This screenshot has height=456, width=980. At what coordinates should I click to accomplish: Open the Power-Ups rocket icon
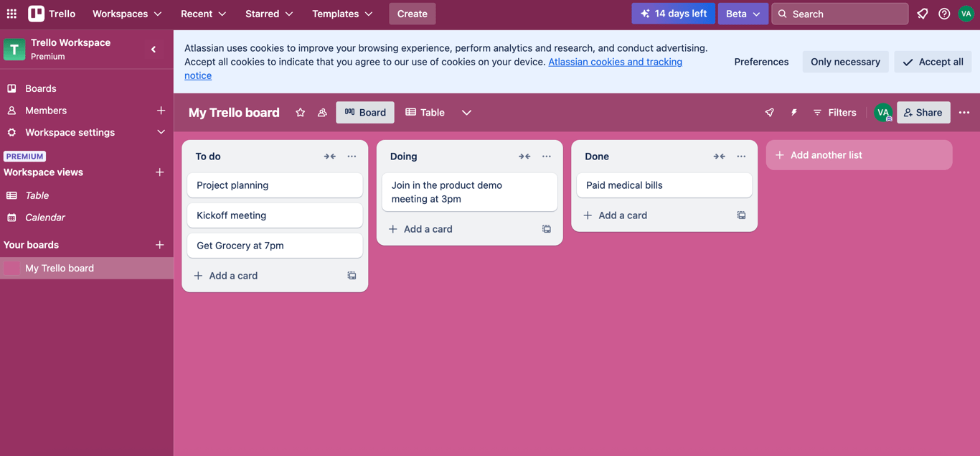(x=770, y=113)
